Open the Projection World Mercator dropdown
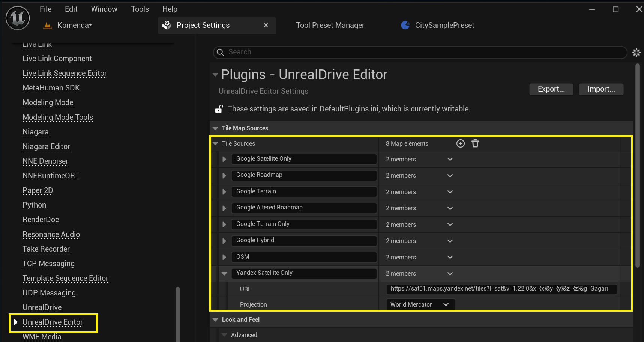The image size is (644, 342). pyautogui.click(x=420, y=304)
